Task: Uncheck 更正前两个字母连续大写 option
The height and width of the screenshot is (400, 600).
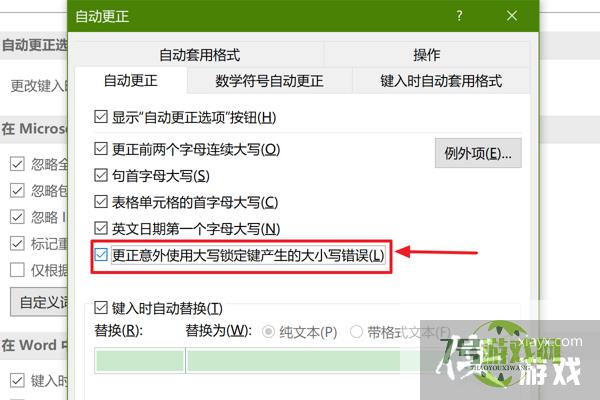Action: click(x=101, y=148)
